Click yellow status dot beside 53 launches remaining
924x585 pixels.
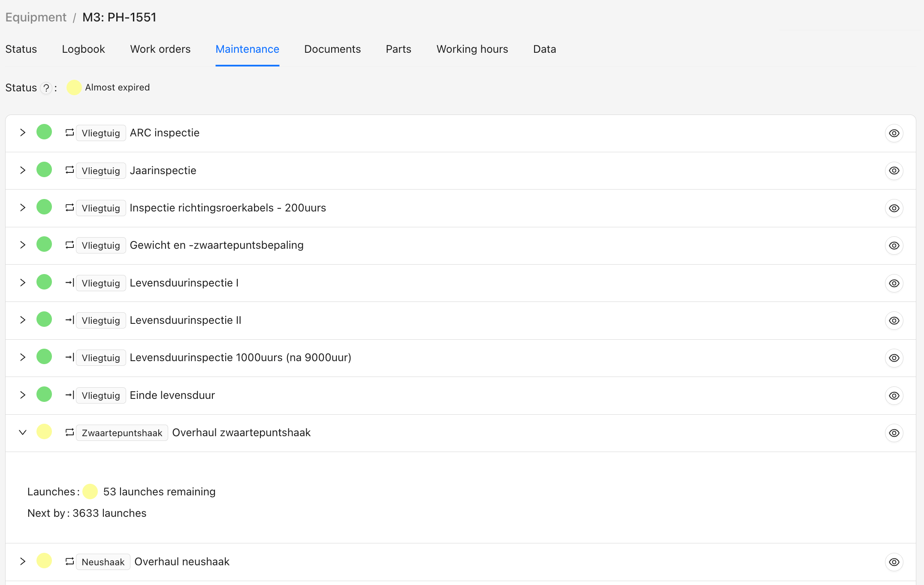point(90,492)
